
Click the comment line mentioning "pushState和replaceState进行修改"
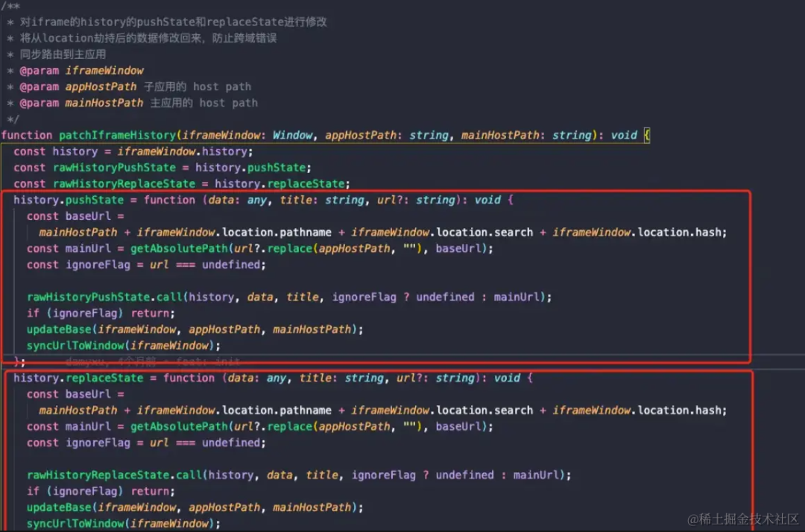click(168, 22)
